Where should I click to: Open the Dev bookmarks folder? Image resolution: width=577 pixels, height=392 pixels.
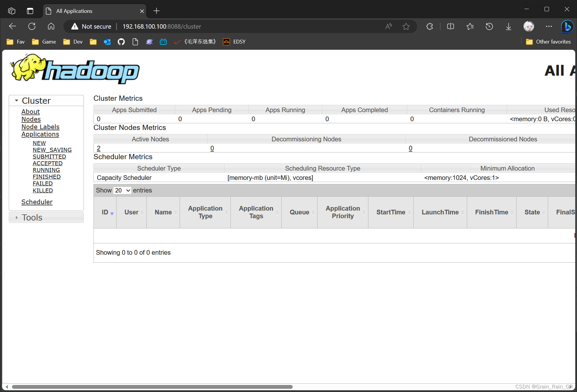[x=73, y=42]
